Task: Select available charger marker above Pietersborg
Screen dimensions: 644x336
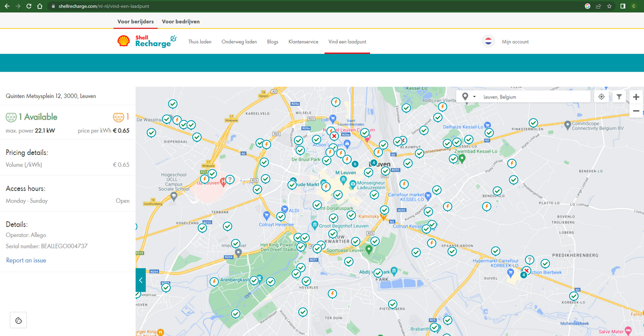Action: click(x=392, y=304)
